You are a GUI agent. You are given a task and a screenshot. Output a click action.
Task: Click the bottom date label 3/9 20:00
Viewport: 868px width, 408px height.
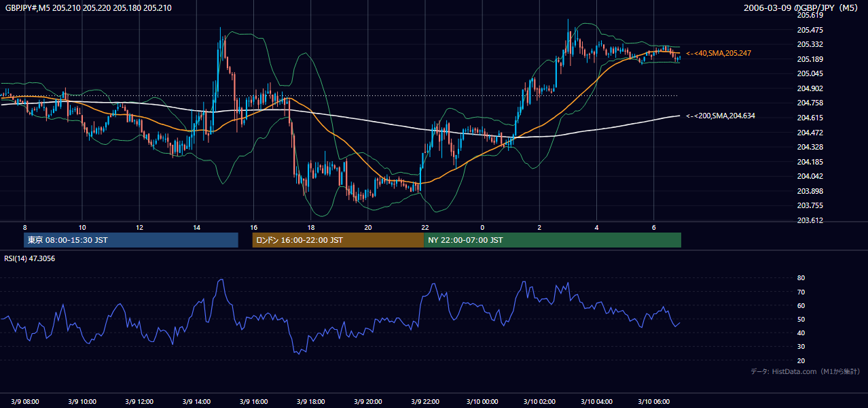pos(367,402)
